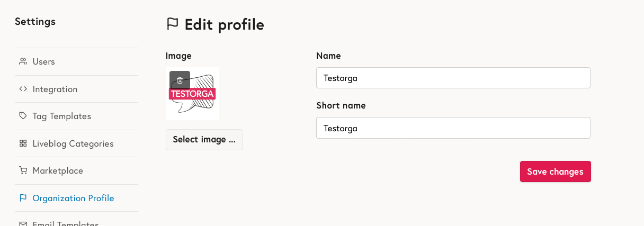Click into the Short name field
Viewport: 644px width, 226px height.
point(453,128)
